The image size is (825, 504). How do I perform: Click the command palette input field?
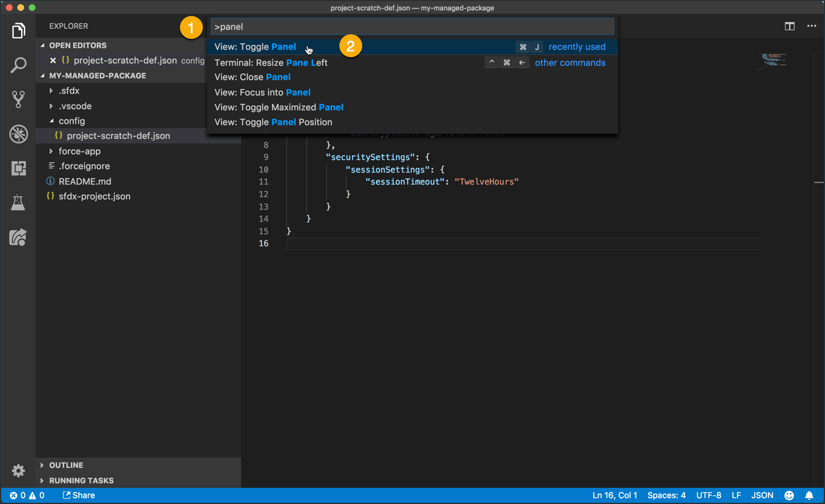click(x=412, y=27)
